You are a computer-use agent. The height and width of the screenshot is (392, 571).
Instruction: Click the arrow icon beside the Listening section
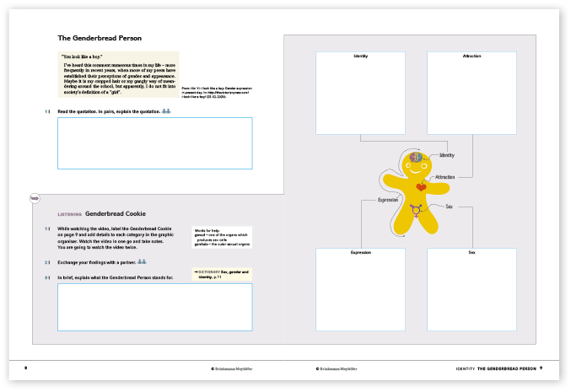coord(35,198)
